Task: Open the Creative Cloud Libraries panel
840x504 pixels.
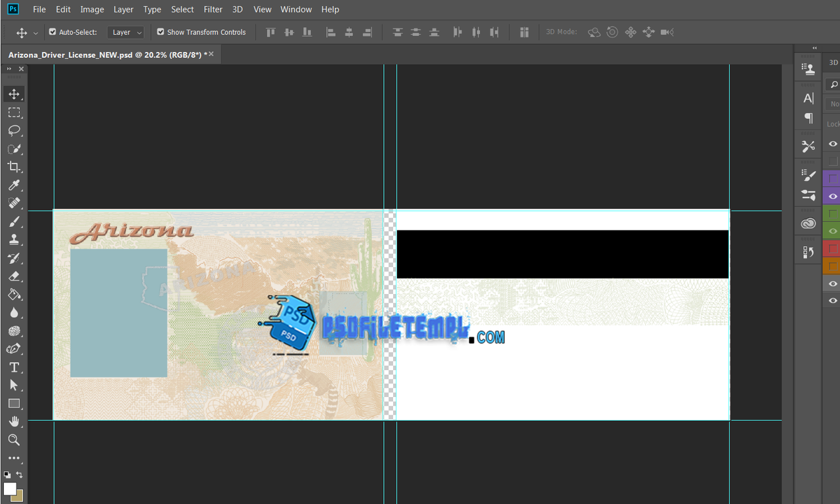Action: 808,224
